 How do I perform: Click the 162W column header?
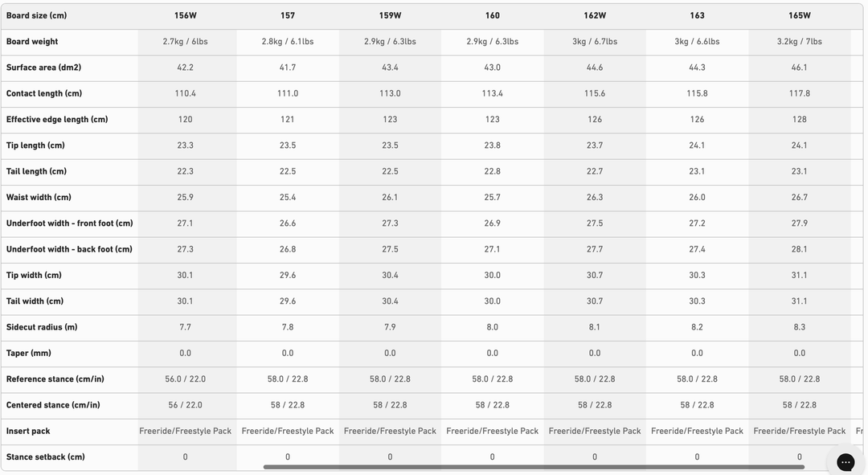(595, 15)
